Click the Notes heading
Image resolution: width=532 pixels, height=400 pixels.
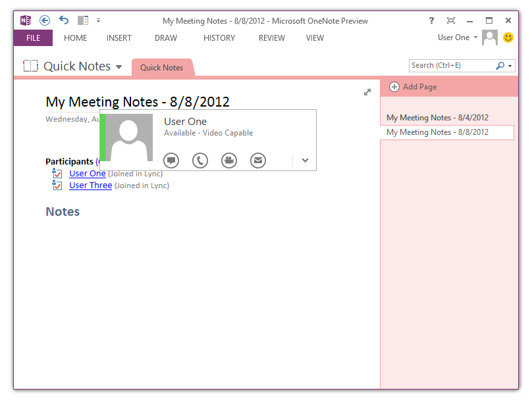[63, 212]
